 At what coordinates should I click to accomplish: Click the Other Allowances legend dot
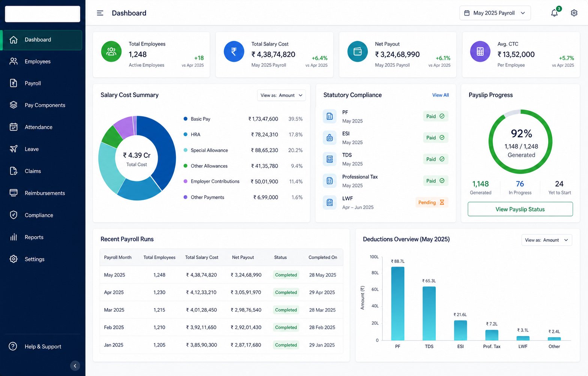(185, 166)
